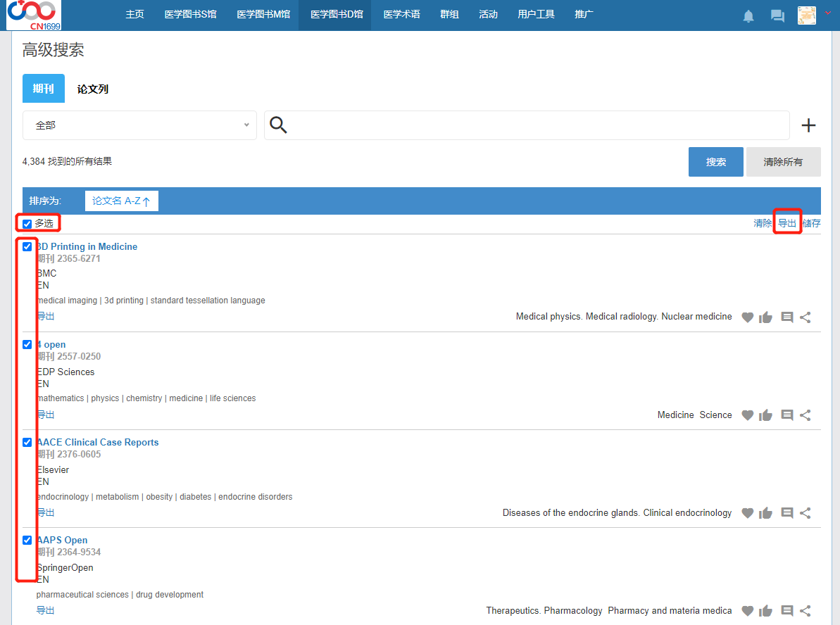The height and width of the screenshot is (625, 840).
Task: Add a search row with plus icon
Action: pos(808,125)
